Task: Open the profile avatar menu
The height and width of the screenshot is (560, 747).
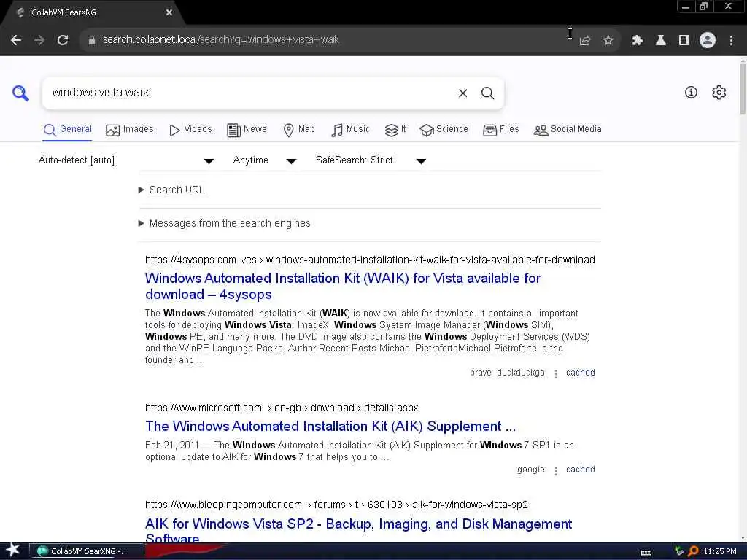Action: (708, 40)
